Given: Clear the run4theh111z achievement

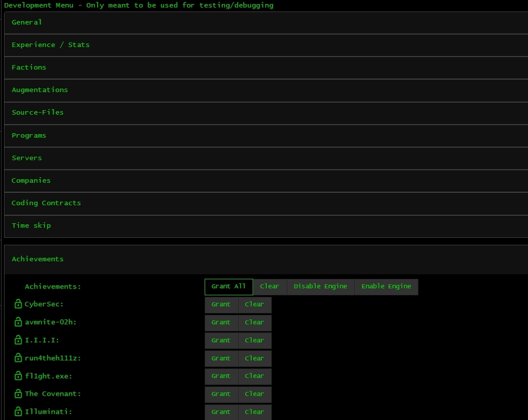Looking at the screenshot, I should click(x=255, y=358).
